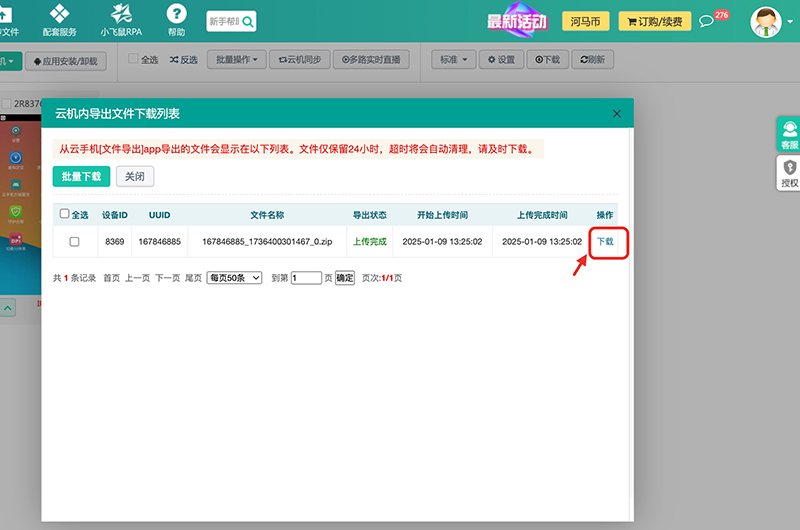800x530 pixels.
Task: Click the UUID cell 167846885
Action: pos(160,241)
